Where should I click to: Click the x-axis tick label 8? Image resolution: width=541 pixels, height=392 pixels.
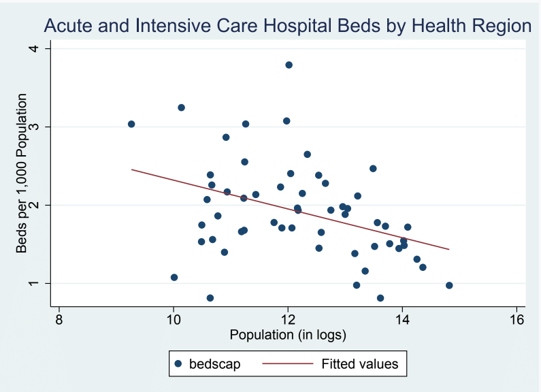(59, 319)
